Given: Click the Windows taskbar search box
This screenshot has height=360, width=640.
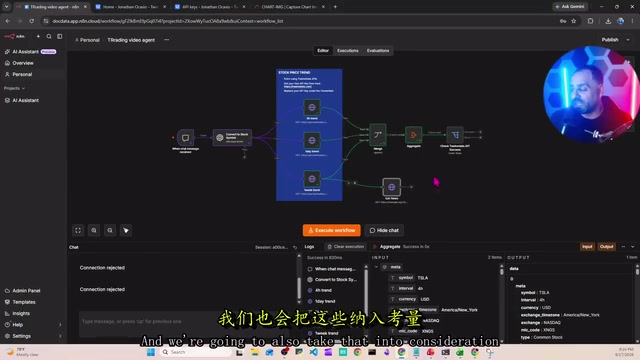Looking at the screenshot, I should point(196,352).
